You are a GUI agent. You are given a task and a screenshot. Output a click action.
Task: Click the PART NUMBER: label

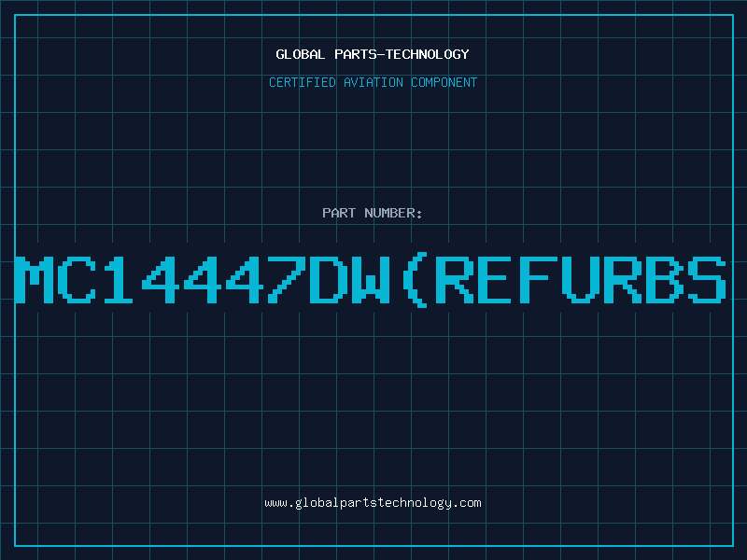(x=372, y=213)
